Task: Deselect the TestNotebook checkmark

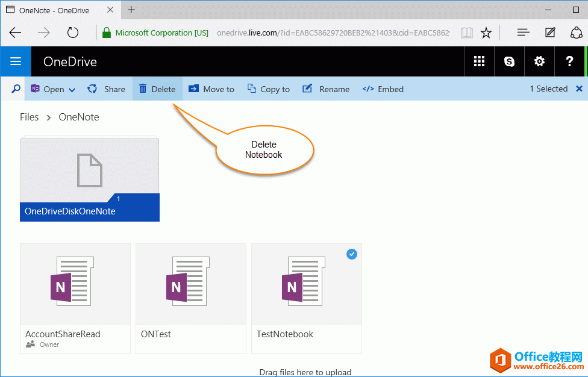Action: 352,254
